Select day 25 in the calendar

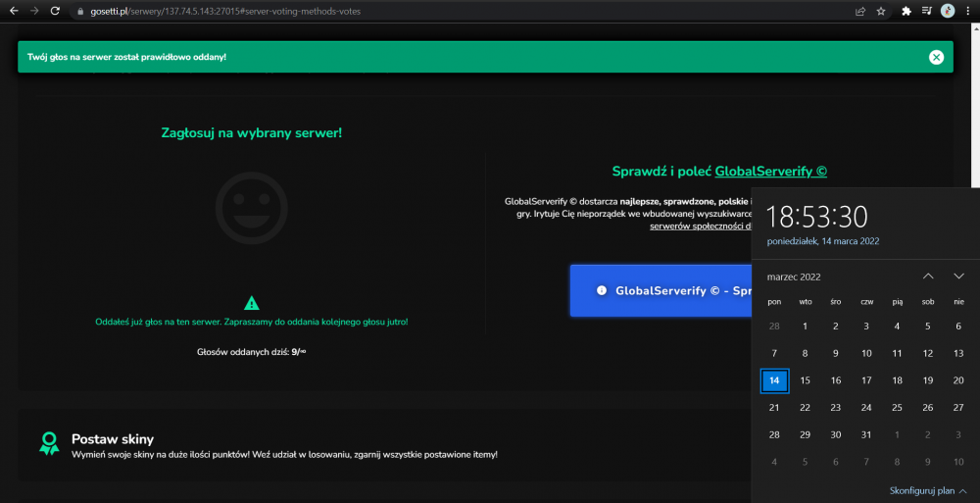897,407
